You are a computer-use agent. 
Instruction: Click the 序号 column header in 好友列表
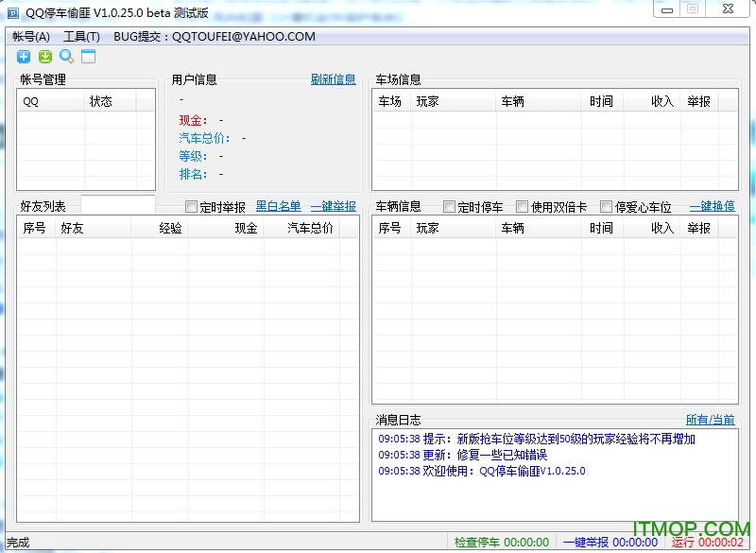point(37,229)
